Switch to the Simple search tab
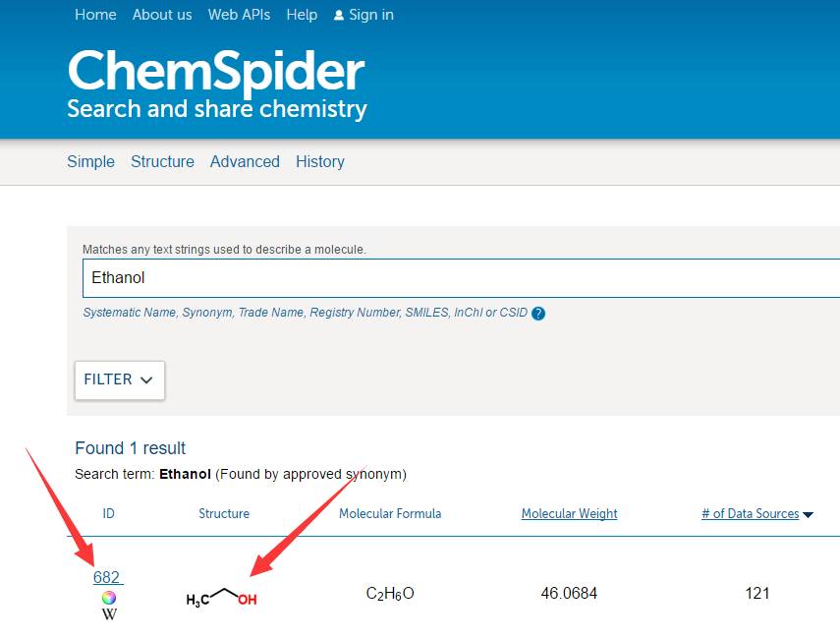 (x=90, y=161)
